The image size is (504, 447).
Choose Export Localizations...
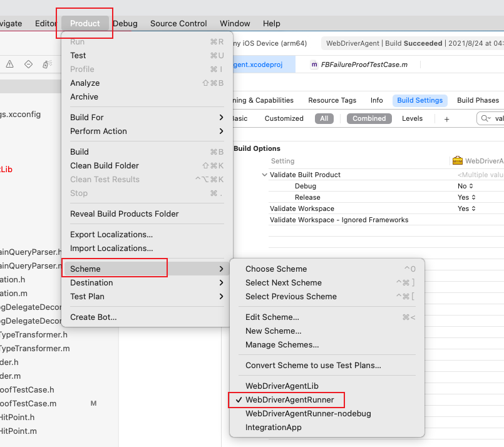(147, 235)
